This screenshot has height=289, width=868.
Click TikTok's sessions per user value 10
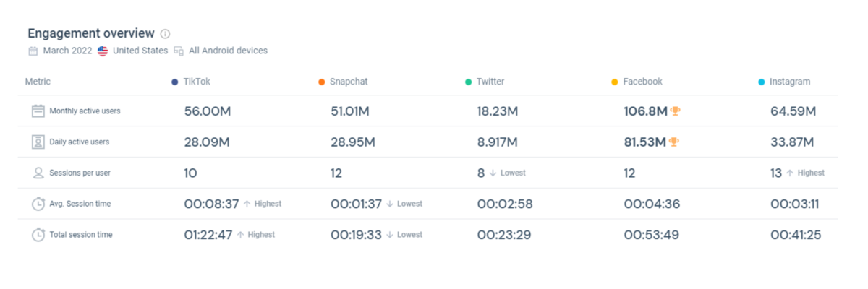click(190, 173)
